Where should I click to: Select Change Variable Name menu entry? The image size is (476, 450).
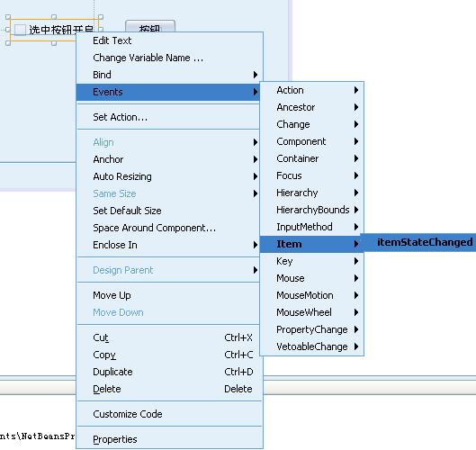pos(169,58)
